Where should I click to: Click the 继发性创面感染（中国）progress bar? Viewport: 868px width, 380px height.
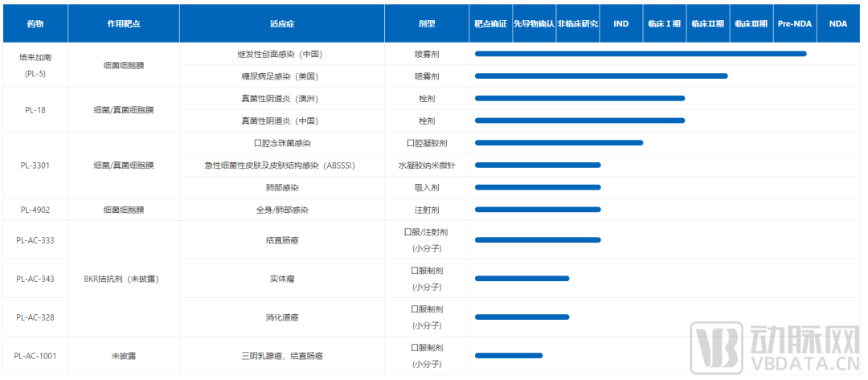point(641,54)
